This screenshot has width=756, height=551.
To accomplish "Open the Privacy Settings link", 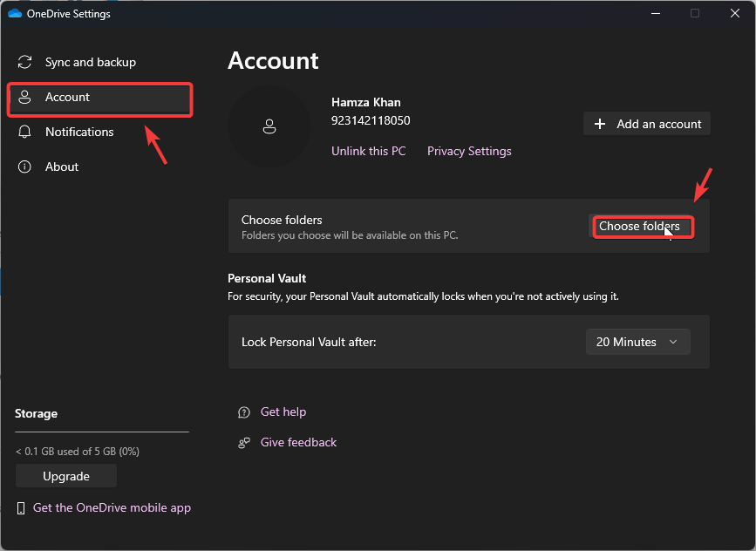I will pos(469,152).
